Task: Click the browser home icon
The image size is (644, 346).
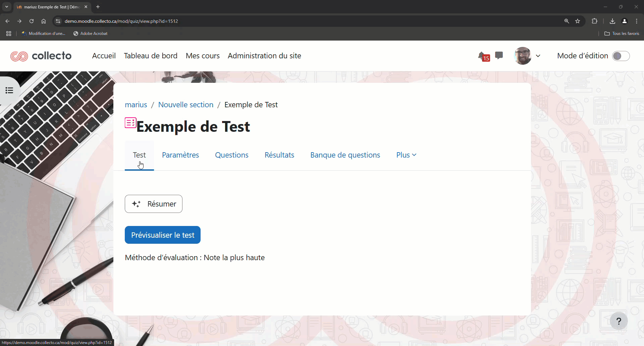Action: pyautogui.click(x=44, y=21)
